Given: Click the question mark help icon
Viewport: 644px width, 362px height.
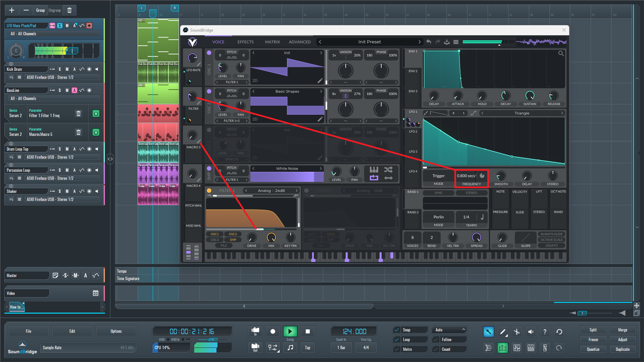Looking at the screenshot, I should click(545, 332).
